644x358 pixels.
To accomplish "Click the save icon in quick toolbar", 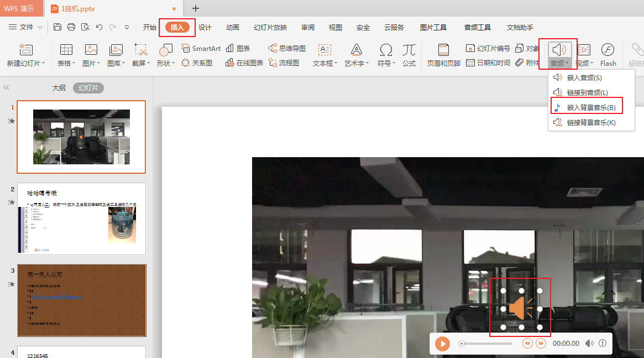I will click(x=57, y=27).
